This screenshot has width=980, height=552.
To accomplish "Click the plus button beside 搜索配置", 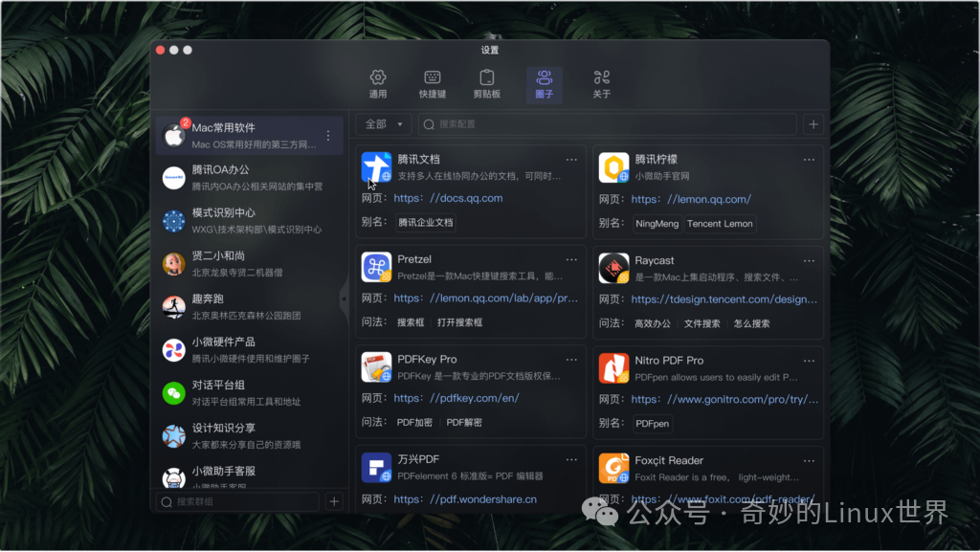I will pyautogui.click(x=813, y=124).
